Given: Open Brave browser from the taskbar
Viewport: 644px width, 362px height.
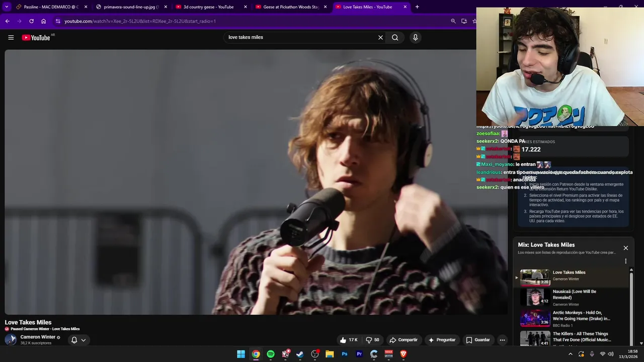Looking at the screenshot, I should pyautogui.click(x=403, y=354).
